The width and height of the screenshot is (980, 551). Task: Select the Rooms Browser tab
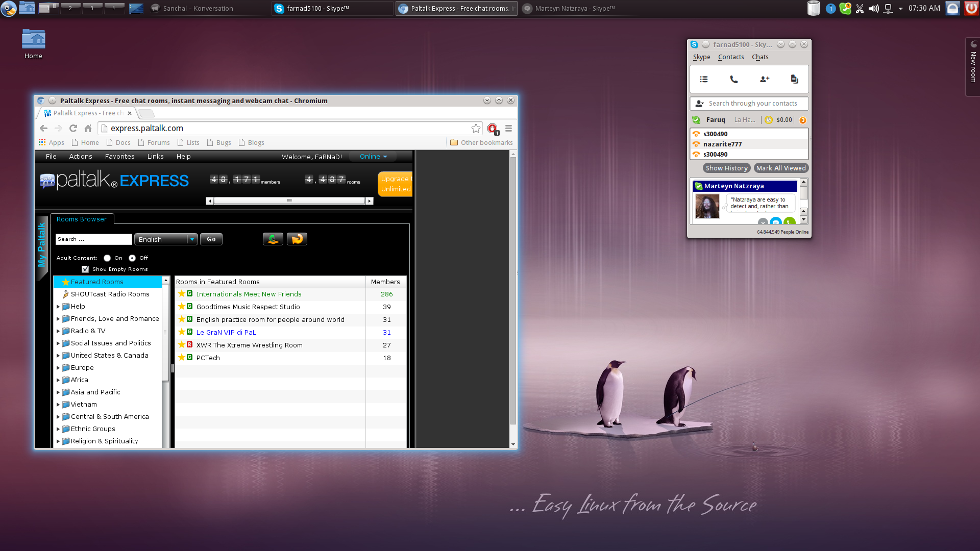(x=82, y=219)
